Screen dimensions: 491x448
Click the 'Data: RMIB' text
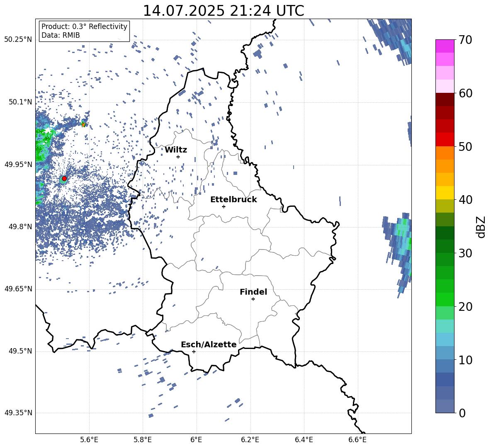[x=61, y=35]
